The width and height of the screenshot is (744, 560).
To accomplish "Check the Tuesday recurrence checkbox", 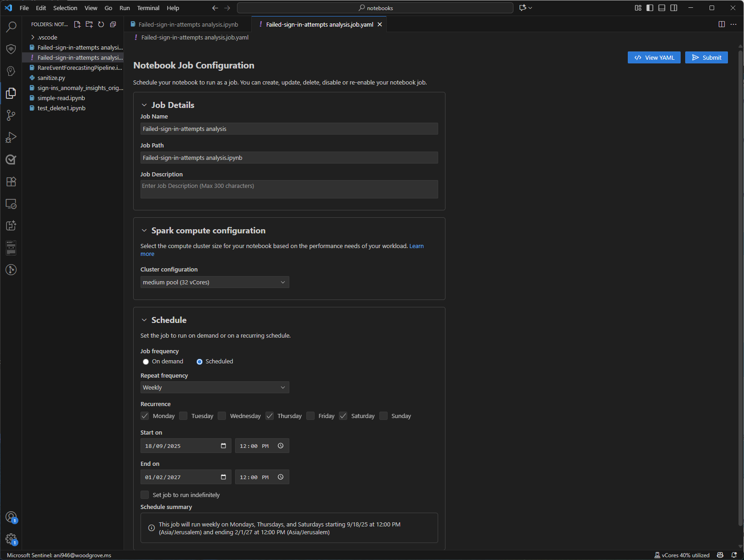I will (x=183, y=416).
